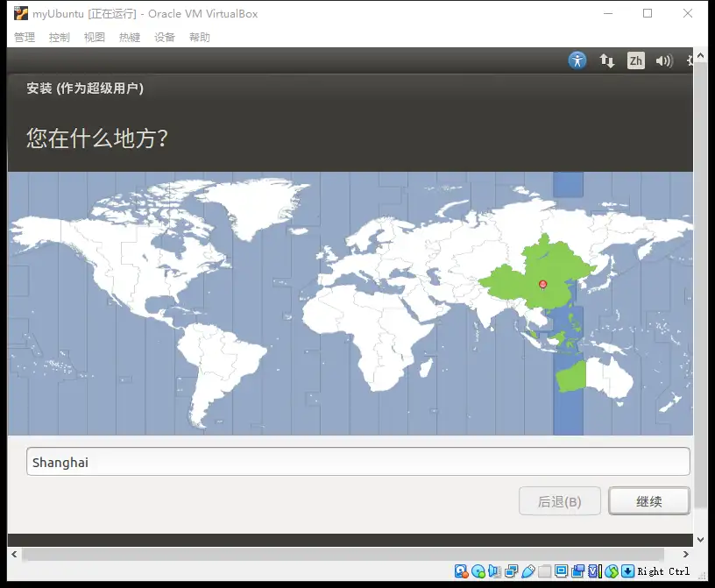This screenshot has width=715, height=588.
Task: Open the 视图 menu
Action: tap(95, 37)
